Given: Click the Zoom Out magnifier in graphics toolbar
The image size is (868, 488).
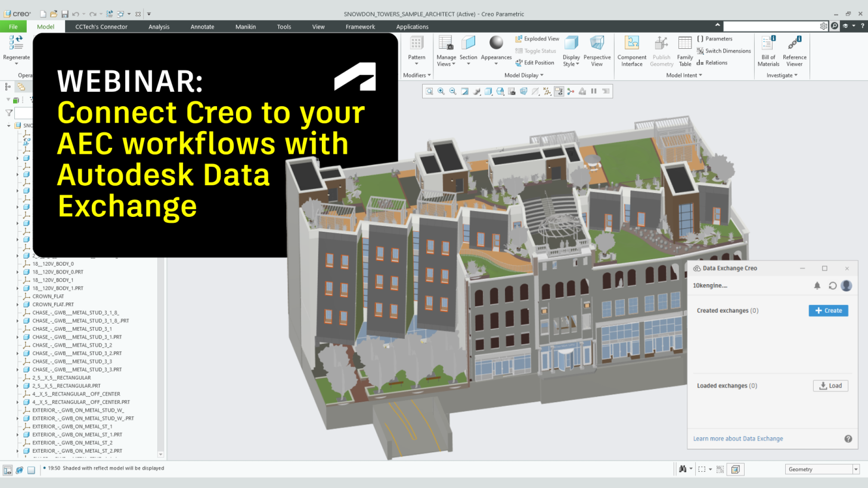Looking at the screenshot, I should 452,91.
